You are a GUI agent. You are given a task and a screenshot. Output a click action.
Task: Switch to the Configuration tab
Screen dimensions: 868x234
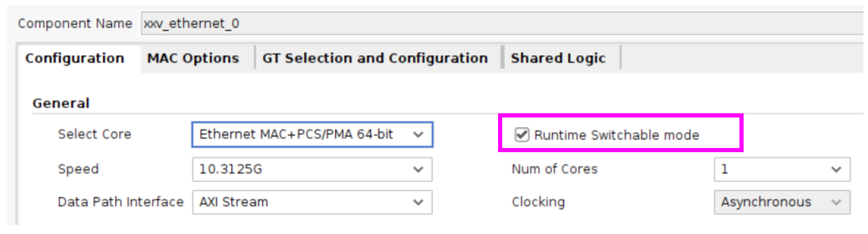[75, 58]
